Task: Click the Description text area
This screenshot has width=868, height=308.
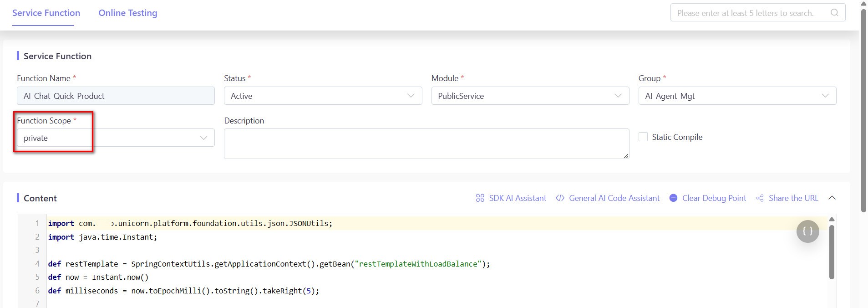Action: tap(426, 144)
